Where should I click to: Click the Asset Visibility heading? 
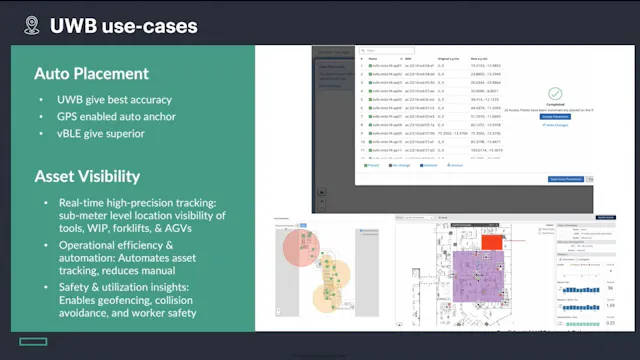point(87,176)
